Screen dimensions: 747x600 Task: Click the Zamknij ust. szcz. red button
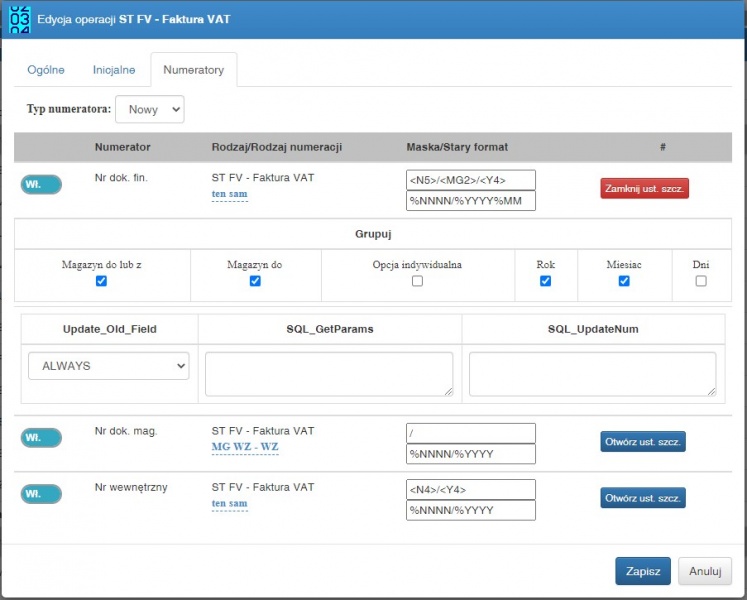(645, 188)
